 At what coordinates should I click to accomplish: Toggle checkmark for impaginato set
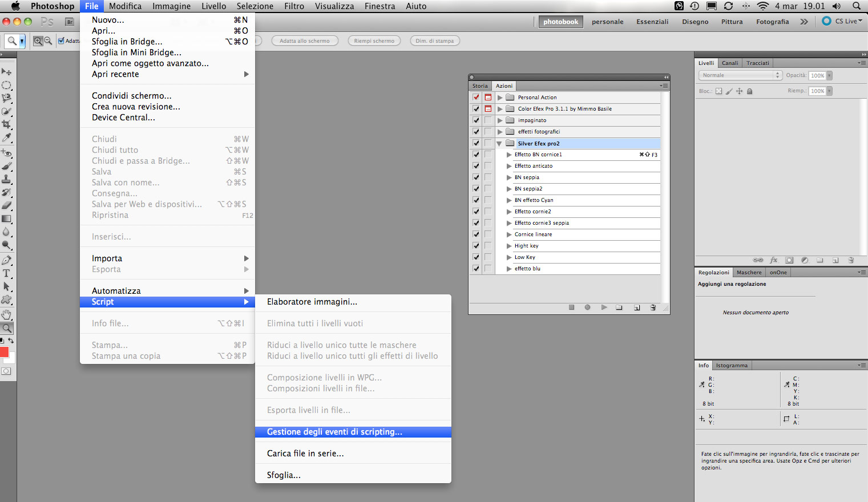coord(476,120)
